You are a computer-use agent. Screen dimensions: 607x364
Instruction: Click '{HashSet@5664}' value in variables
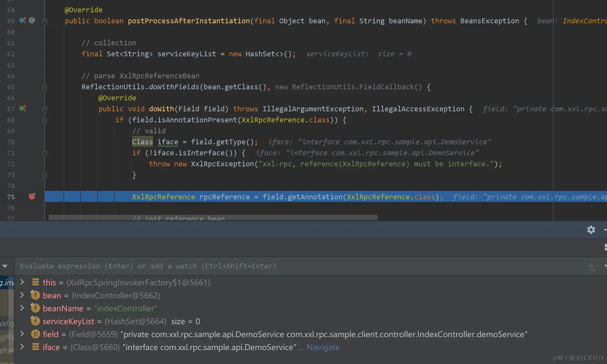click(x=136, y=321)
